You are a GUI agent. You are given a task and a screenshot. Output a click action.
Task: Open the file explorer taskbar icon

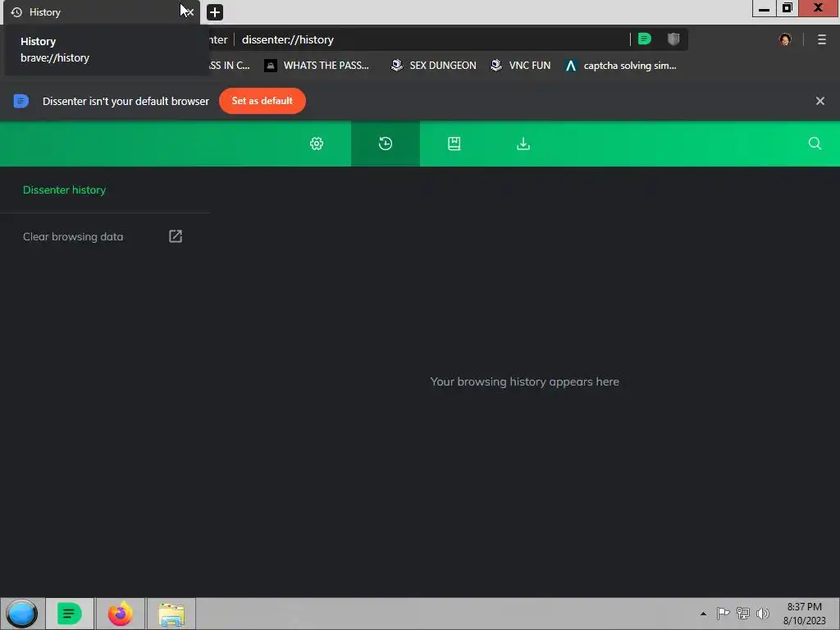(x=171, y=614)
